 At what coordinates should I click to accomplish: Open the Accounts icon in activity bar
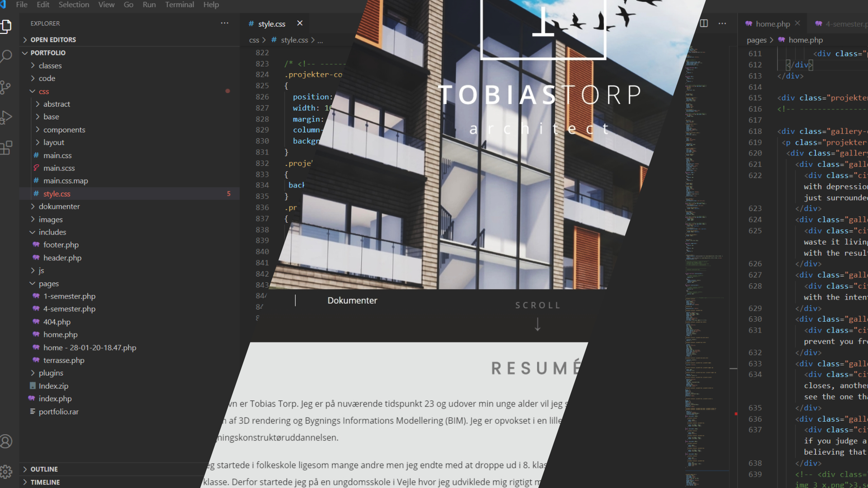6,441
